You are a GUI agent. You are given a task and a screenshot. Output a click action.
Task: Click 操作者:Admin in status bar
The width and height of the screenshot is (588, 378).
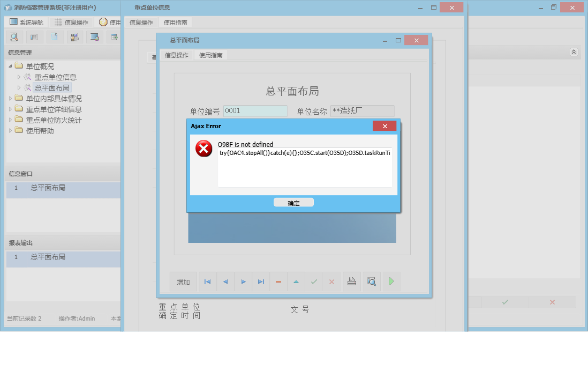click(x=77, y=318)
